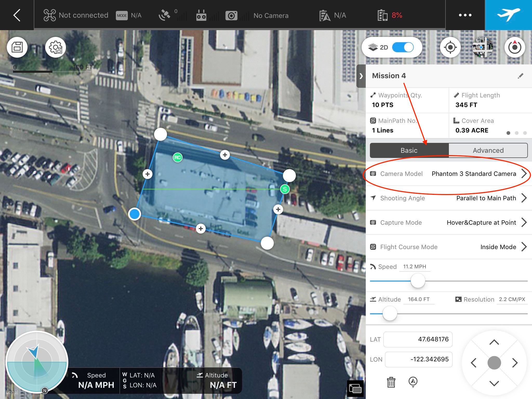Screen dimensions: 532x399
Task: Expand the Shooting Angle option
Action: pyautogui.click(x=524, y=198)
